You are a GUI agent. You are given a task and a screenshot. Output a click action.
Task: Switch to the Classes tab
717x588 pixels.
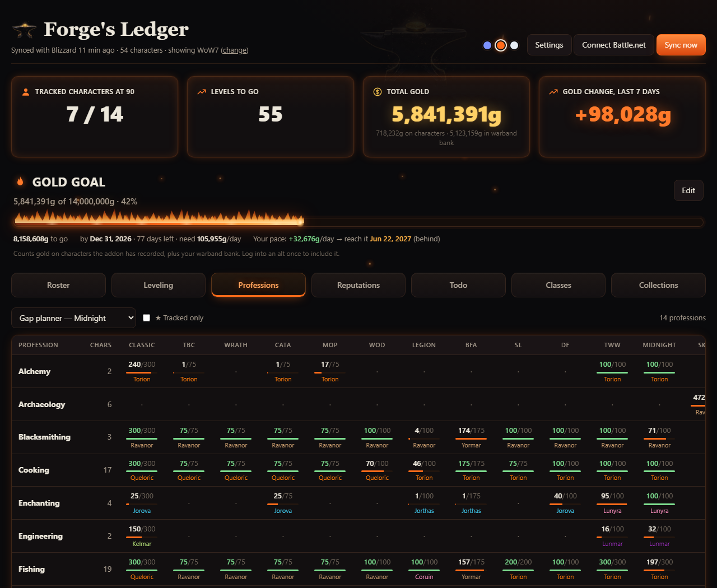point(558,285)
